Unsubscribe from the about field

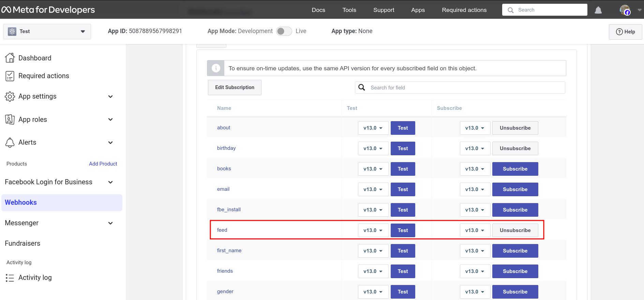tap(515, 128)
